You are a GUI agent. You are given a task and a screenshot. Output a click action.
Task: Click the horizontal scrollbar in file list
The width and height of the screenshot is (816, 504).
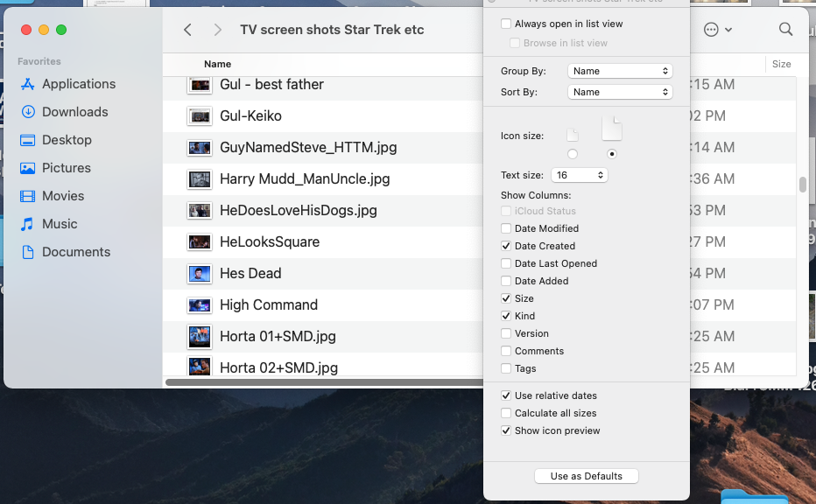click(324, 382)
